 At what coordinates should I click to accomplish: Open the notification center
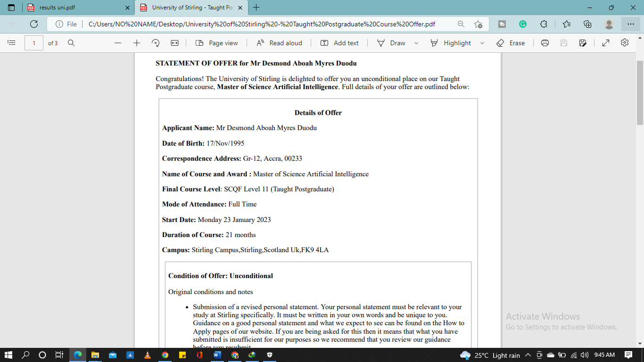coord(628,355)
